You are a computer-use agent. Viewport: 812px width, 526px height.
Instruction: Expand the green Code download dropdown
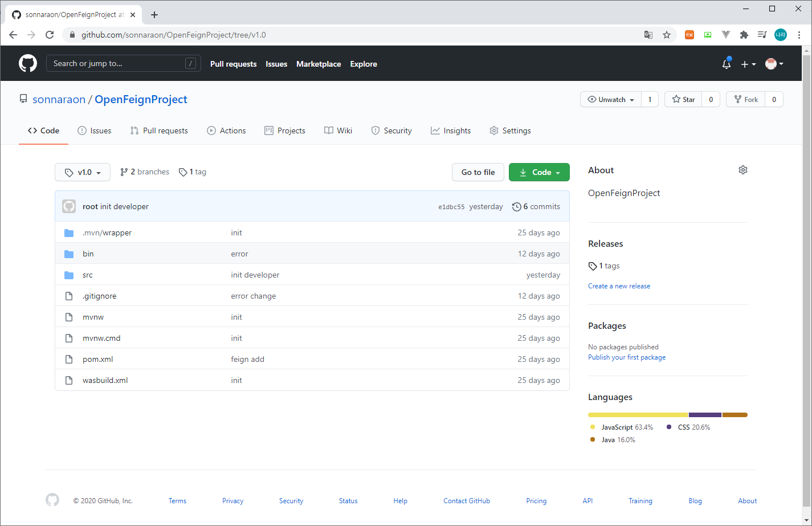coord(539,172)
